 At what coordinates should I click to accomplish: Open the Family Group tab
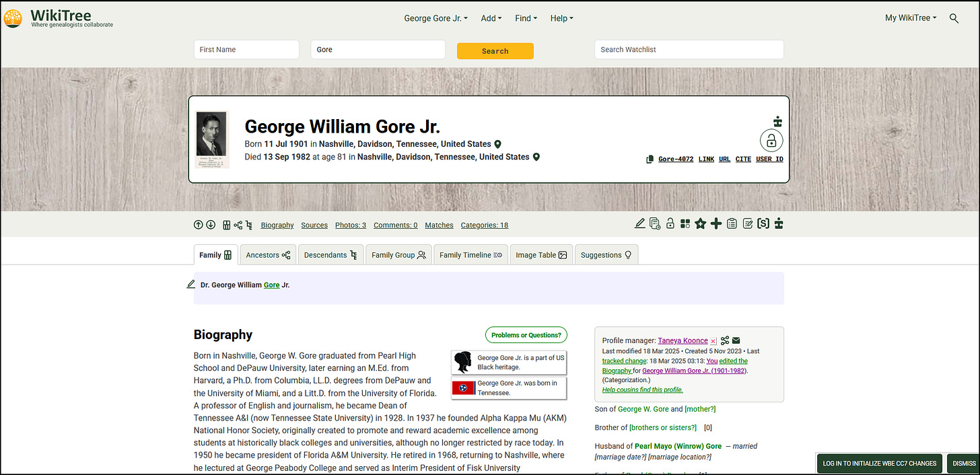[398, 255]
